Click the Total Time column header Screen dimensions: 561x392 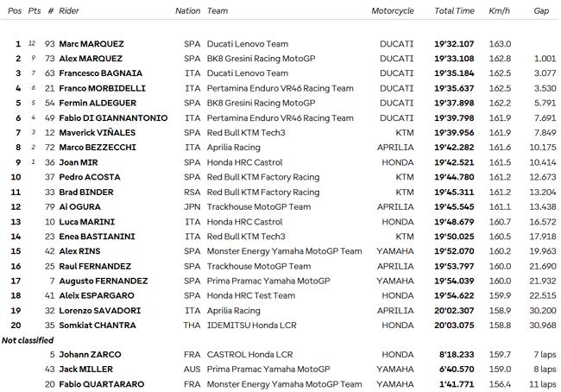(454, 10)
